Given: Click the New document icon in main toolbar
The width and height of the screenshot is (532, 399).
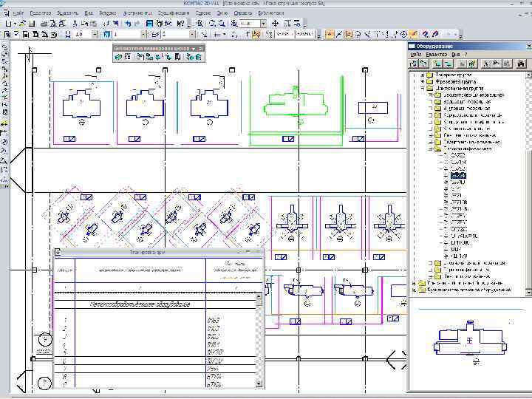Looking at the screenshot, I should pos(7,24).
